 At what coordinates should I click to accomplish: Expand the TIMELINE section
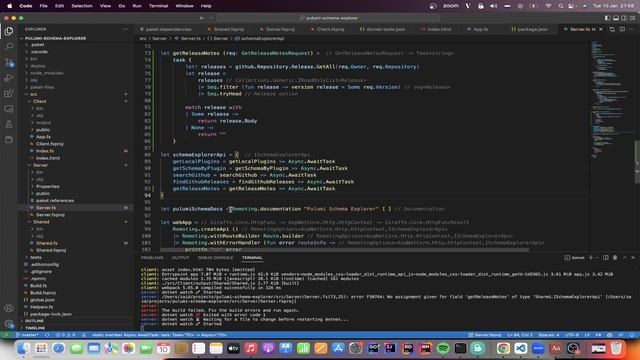pyautogui.click(x=35, y=328)
